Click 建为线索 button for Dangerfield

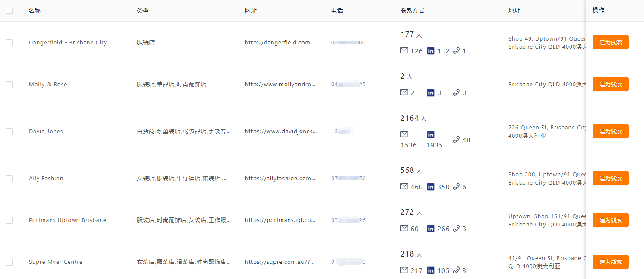610,42
